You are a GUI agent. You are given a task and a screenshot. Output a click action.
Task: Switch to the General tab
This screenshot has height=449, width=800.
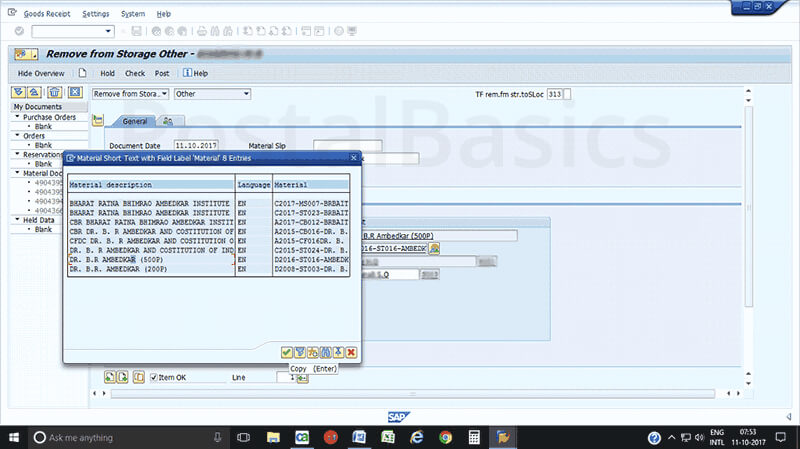tap(135, 121)
